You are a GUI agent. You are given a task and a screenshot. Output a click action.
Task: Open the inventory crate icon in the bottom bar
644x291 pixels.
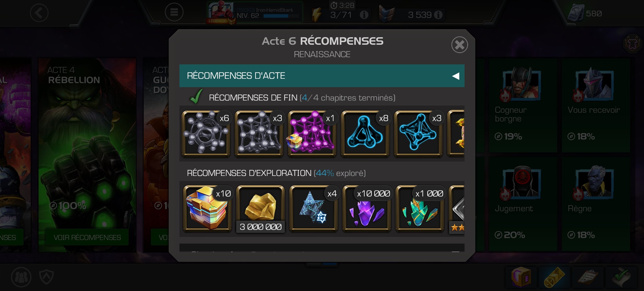point(521,277)
